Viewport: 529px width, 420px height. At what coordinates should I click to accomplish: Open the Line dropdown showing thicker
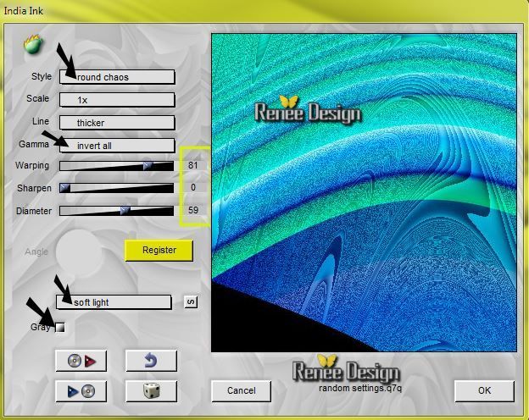pyautogui.click(x=117, y=123)
